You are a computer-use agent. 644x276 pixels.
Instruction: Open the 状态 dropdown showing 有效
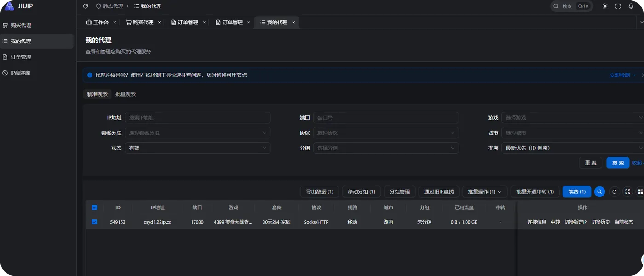[x=198, y=148]
